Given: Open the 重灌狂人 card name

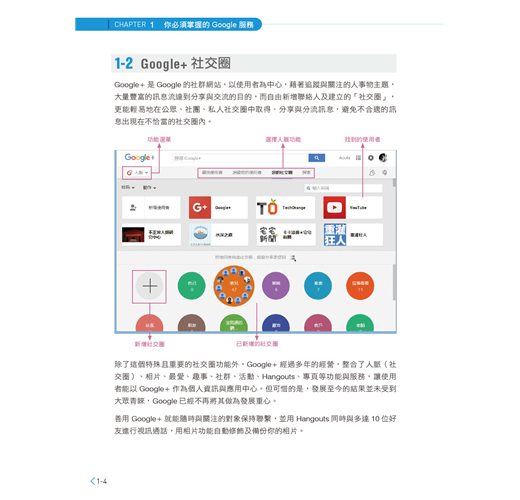Looking at the screenshot, I should click(x=358, y=235).
